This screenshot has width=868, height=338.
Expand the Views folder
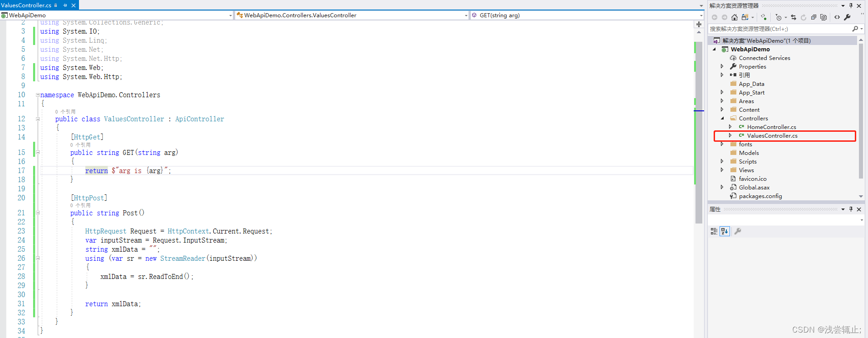pyautogui.click(x=722, y=170)
